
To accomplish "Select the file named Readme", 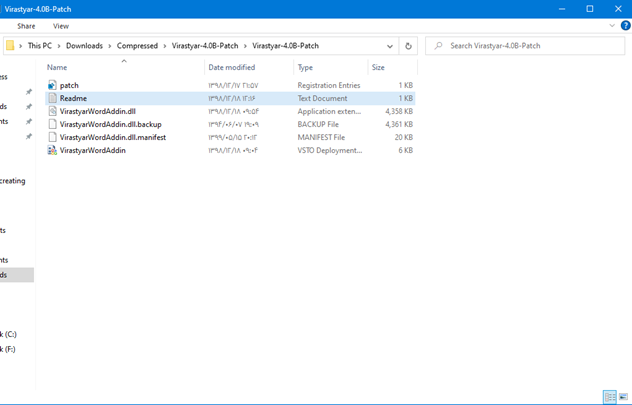I will pyautogui.click(x=73, y=98).
